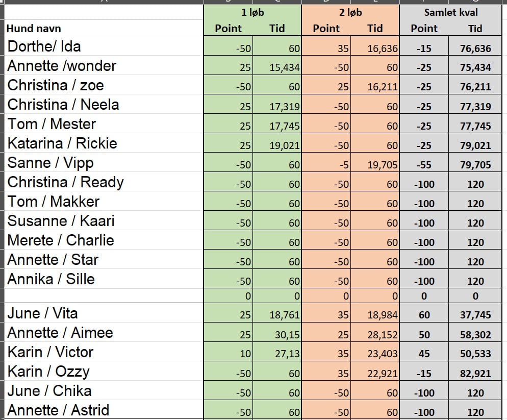
Task: Select the 'June / Chika' name cell
Action: (x=104, y=390)
